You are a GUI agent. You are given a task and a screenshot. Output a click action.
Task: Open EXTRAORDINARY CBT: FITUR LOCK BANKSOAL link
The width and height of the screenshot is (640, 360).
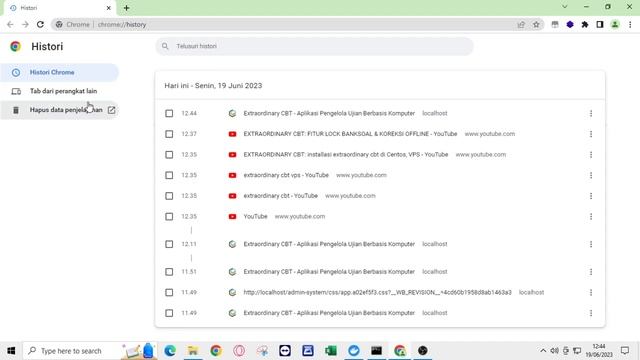pyautogui.click(x=350, y=134)
